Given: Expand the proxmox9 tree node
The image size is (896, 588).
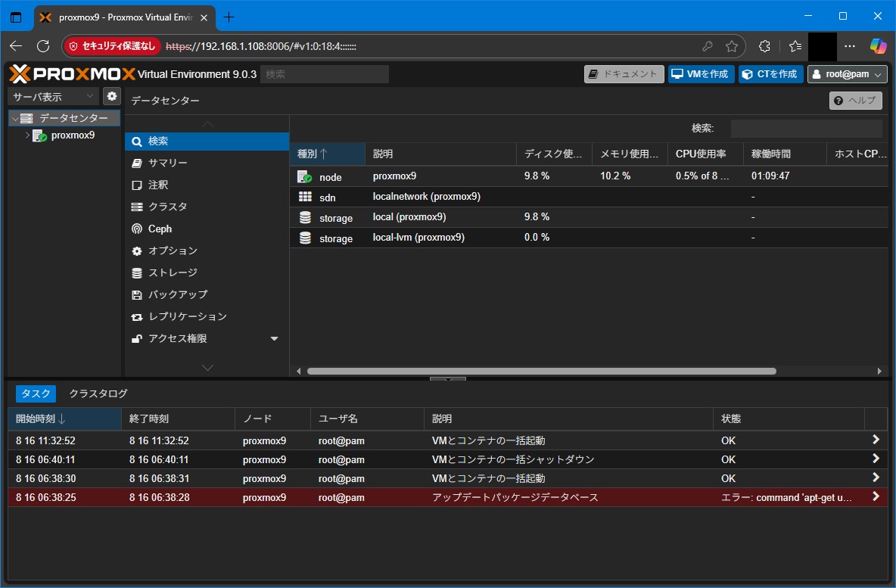Looking at the screenshot, I should [x=26, y=135].
